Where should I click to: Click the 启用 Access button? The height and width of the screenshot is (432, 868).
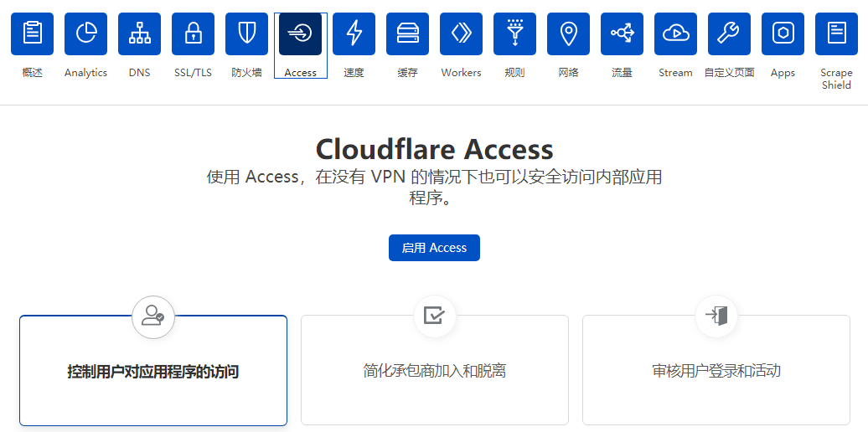(x=434, y=248)
